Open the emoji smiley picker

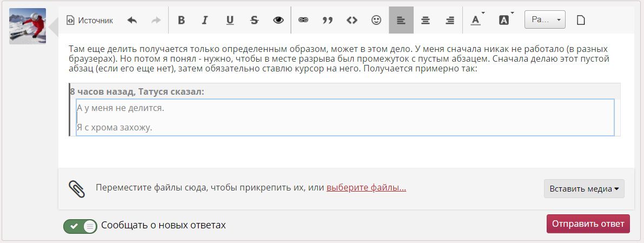[x=376, y=21]
